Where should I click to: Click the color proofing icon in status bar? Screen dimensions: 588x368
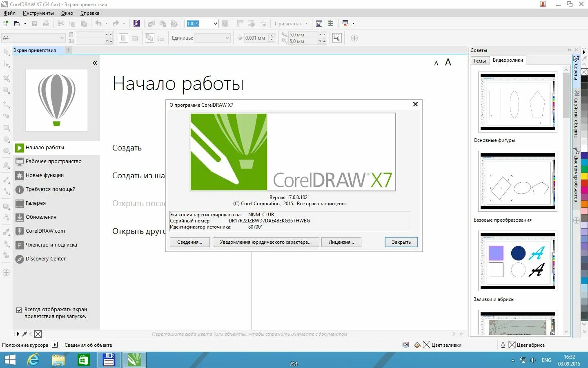[x=405, y=345]
